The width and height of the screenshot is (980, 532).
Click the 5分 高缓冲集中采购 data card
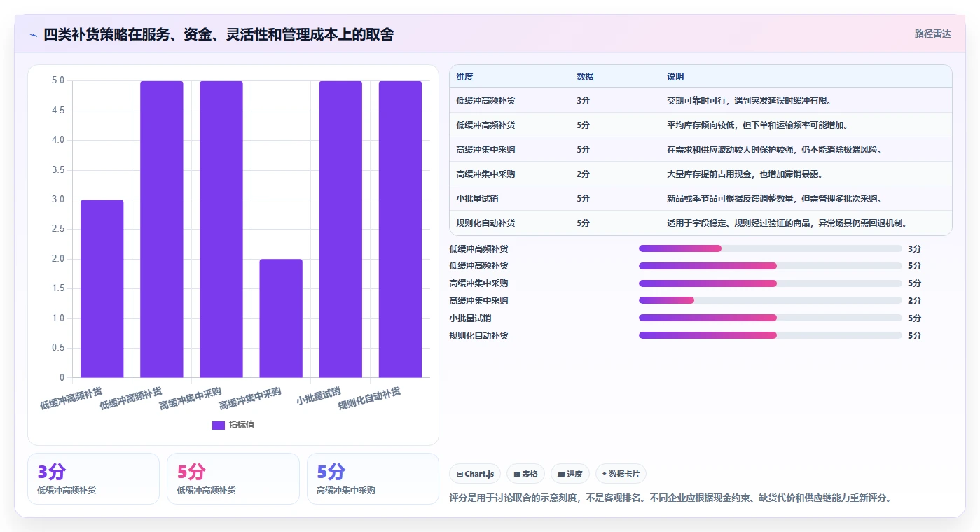coord(373,479)
